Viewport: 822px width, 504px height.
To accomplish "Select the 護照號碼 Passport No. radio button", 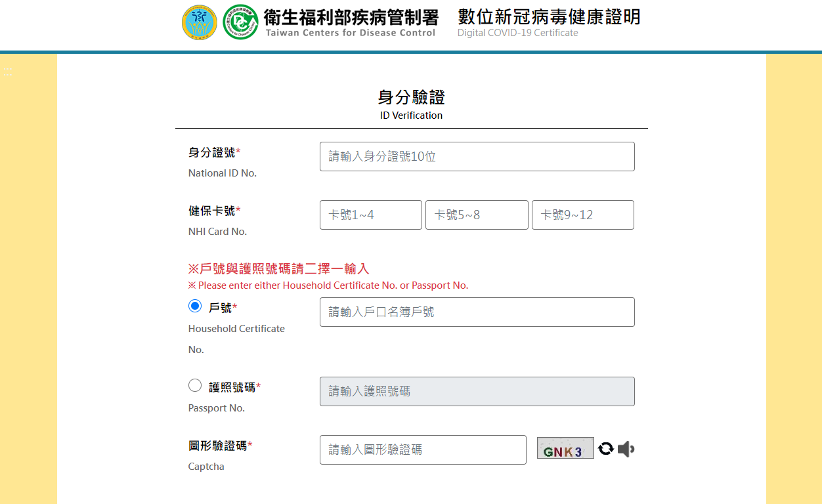I will (195, 385).
